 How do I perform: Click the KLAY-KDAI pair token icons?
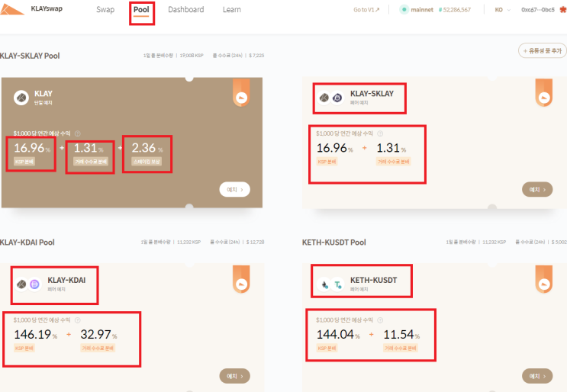pos(27,284)
